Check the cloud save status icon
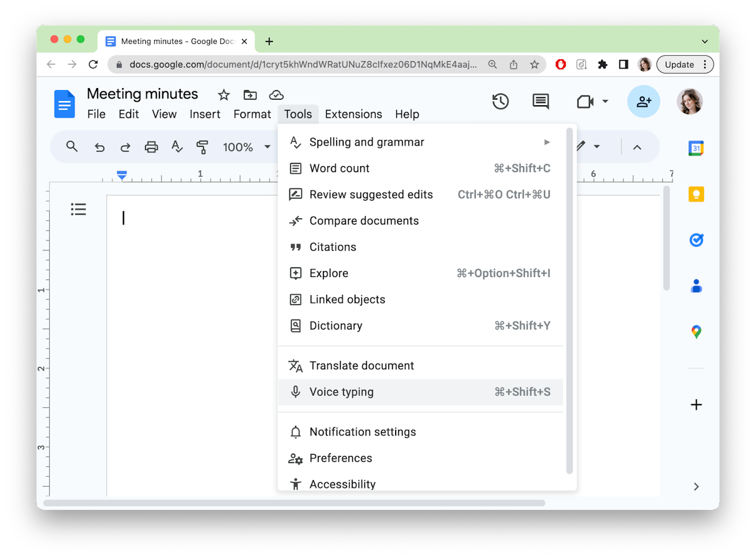Viewport: 756px width, 558px height. point(276,95)
